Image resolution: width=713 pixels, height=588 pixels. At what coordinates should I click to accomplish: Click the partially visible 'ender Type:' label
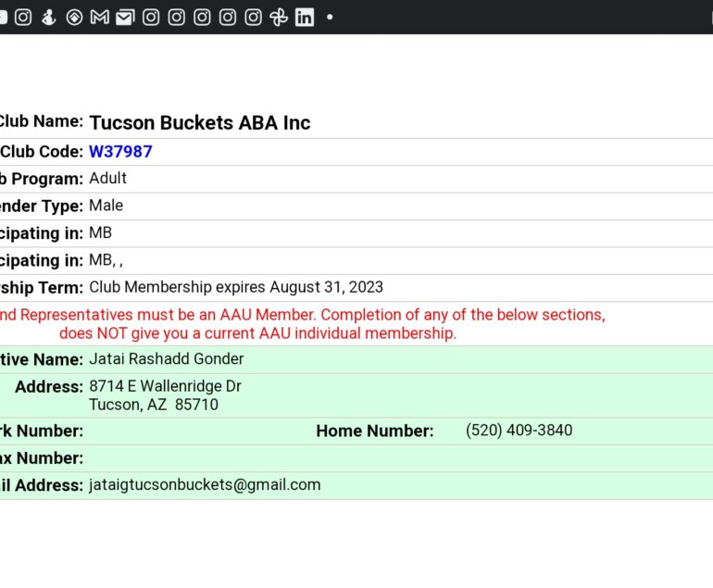42,206
